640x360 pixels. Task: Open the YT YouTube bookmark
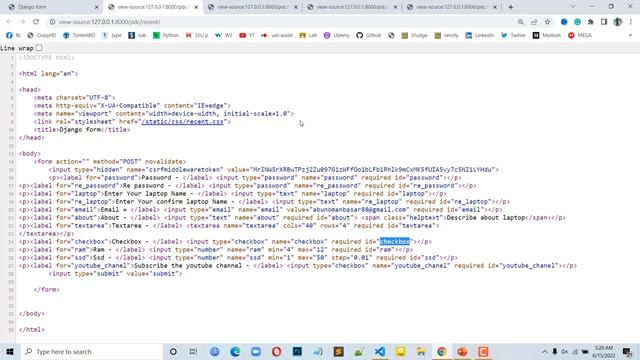pyautogui.click(x=247, y=36)
